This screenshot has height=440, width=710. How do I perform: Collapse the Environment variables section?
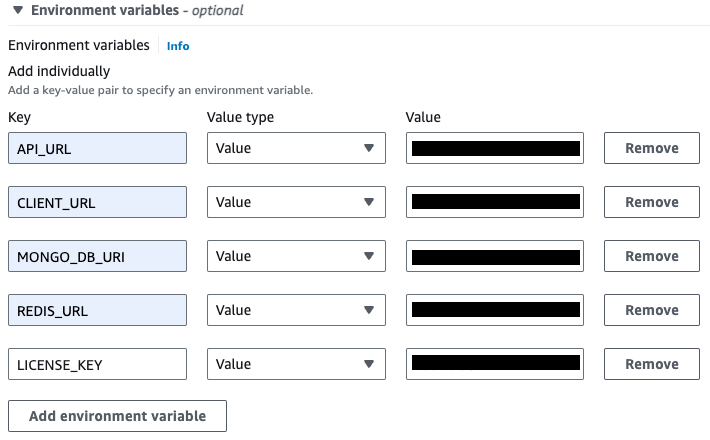tap(18, 11)
